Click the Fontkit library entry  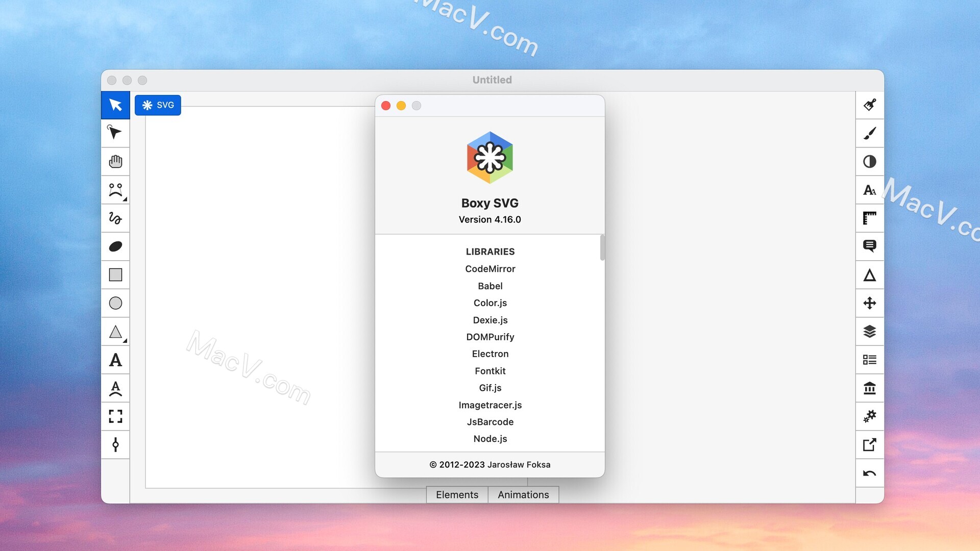tap(490, 371)
